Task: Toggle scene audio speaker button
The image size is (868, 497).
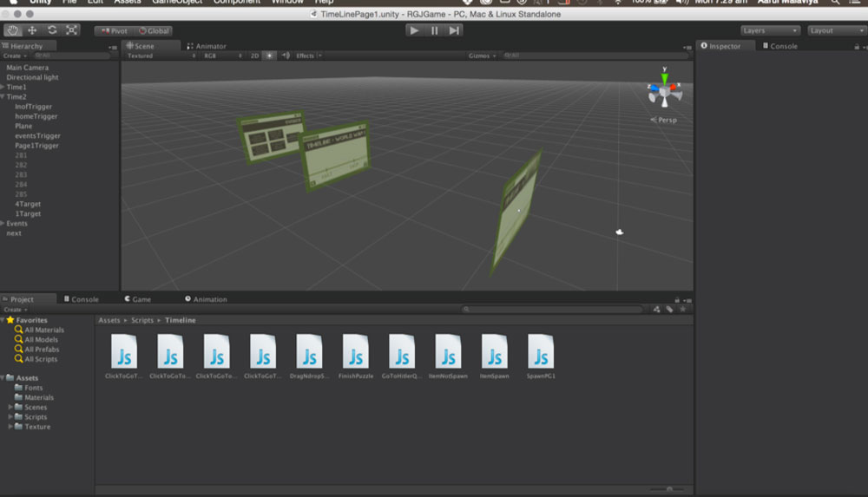Action: click(286, 56)
